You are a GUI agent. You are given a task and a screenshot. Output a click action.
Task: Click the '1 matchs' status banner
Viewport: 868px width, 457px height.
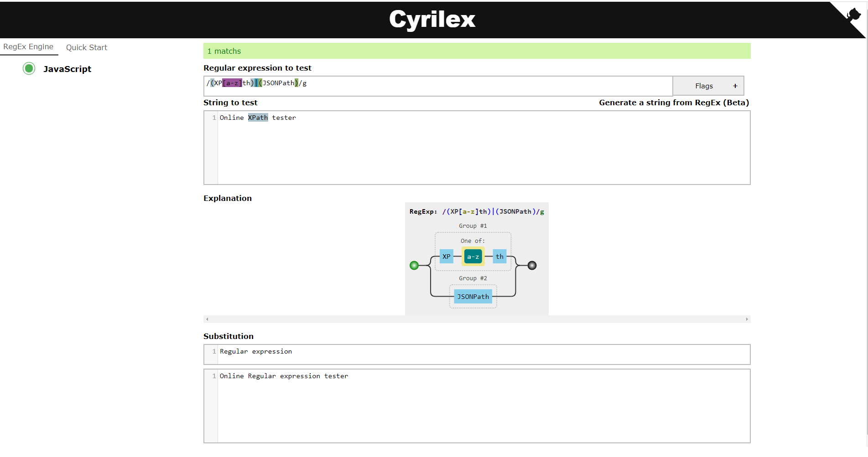click(x=477, y=51)
